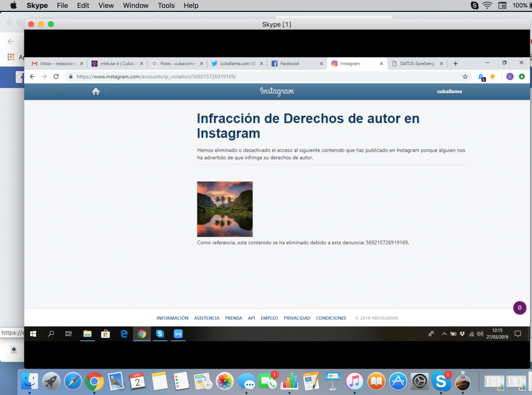Screen dimensions: 532x395
Task: Open File Explorer from the Windows taskbar
Action: coord(87,334)
